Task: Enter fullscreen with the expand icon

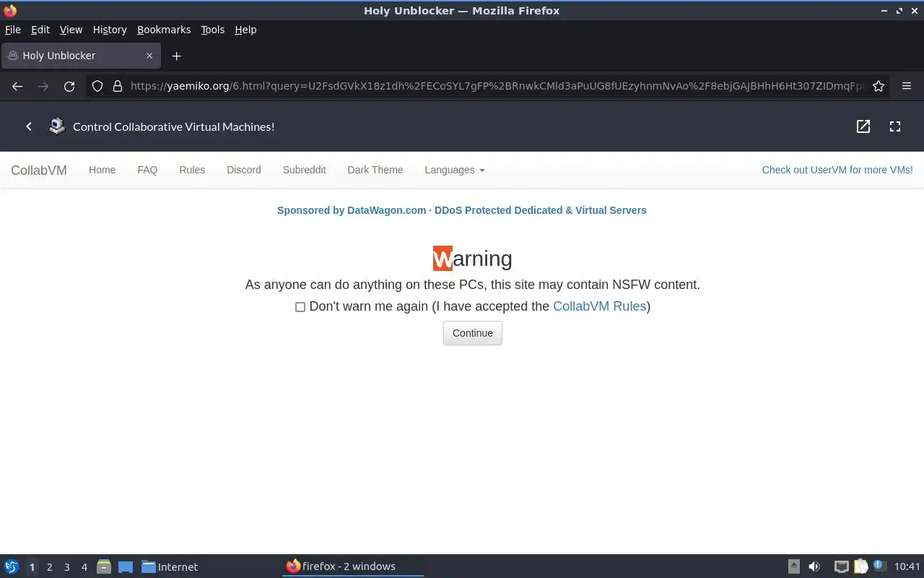Action: point(895,126)
